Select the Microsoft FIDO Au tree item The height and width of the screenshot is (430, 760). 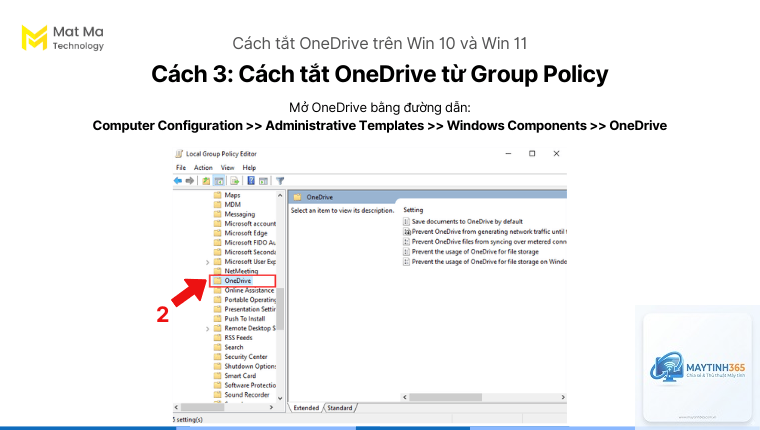[250, 242]
